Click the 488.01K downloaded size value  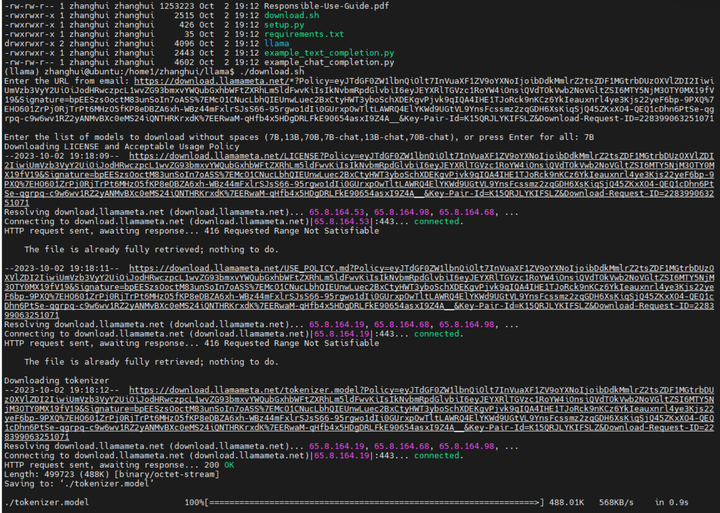[566, 502]
